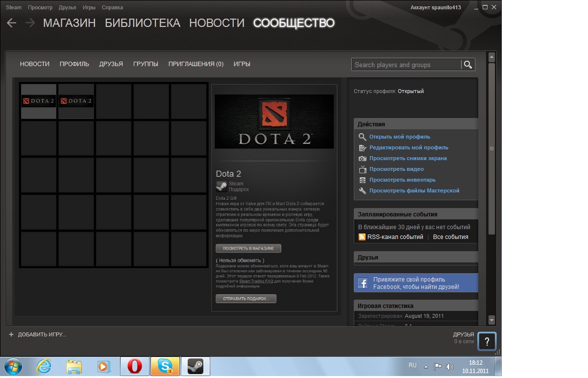Open the Steam Trading FAQ link
The width and height of the screenshot is (588, 378).
point(255,282)
